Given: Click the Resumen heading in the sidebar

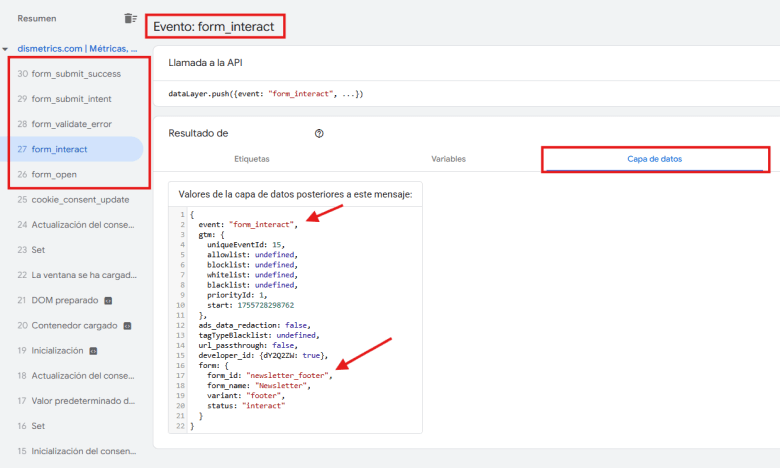Looking at the screenshot, I should point(37,18).
